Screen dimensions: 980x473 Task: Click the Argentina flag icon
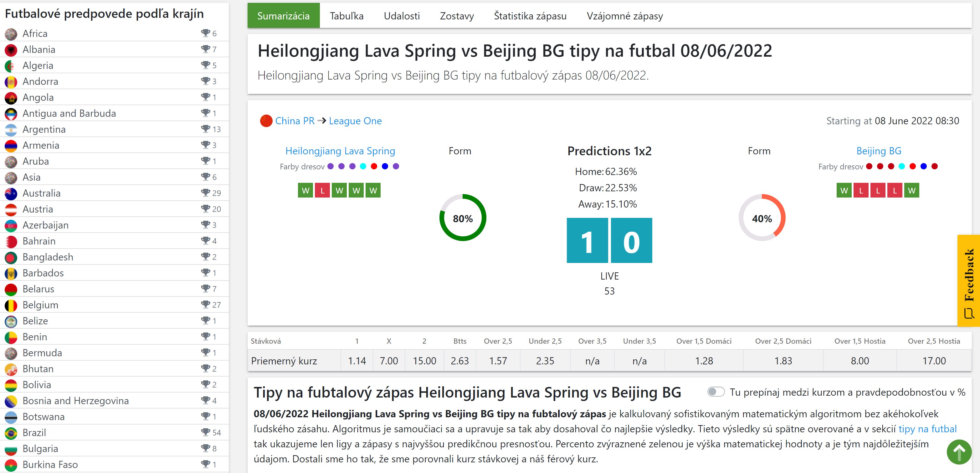[11, 130]
